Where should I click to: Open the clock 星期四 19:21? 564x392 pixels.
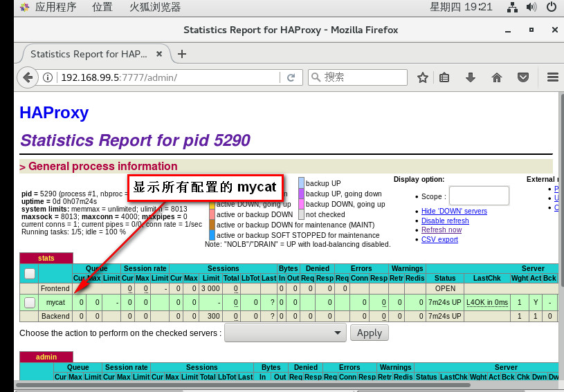(x=461, y=7)
